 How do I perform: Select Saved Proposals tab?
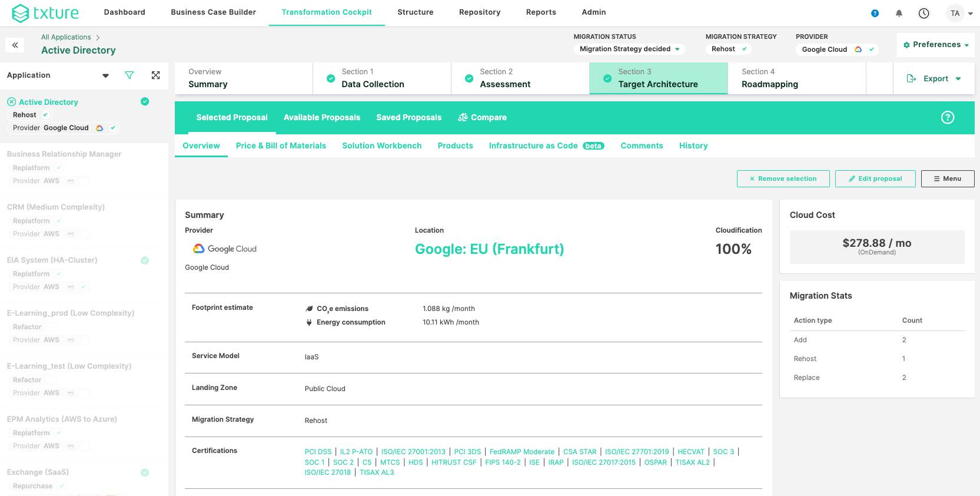[x=409, y=117]
